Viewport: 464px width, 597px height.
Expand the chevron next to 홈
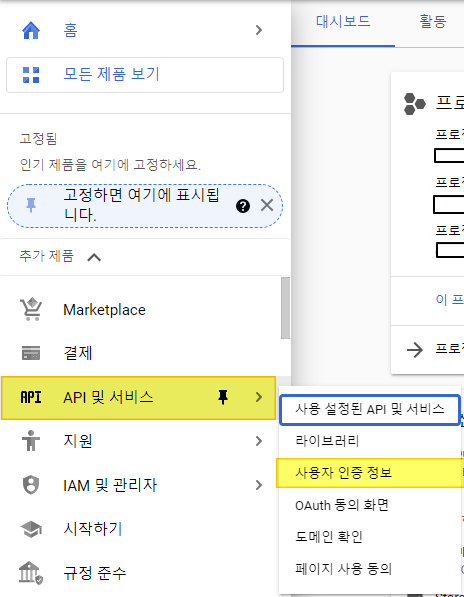click(x=259, y=30)
